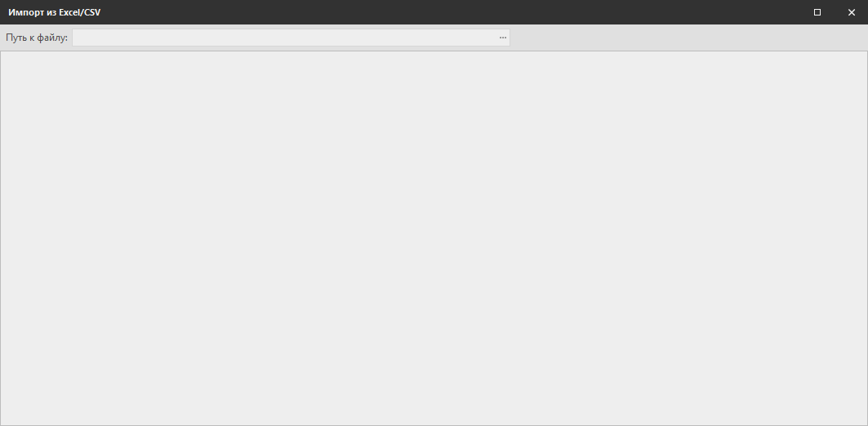Click the center of the blank grid area
Image resolution: width=868 pixels, height=426 pixels.
coord(434,238)
